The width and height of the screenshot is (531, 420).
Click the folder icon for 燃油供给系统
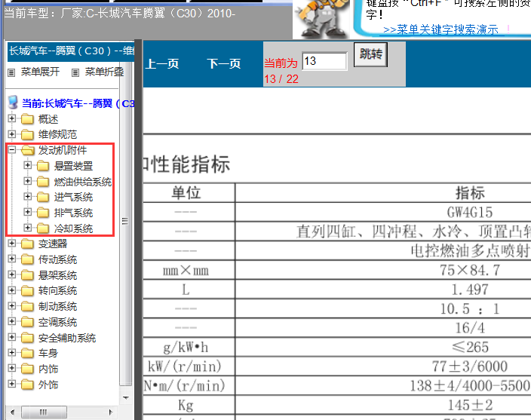pyautogui.click(x=43, y=182)
